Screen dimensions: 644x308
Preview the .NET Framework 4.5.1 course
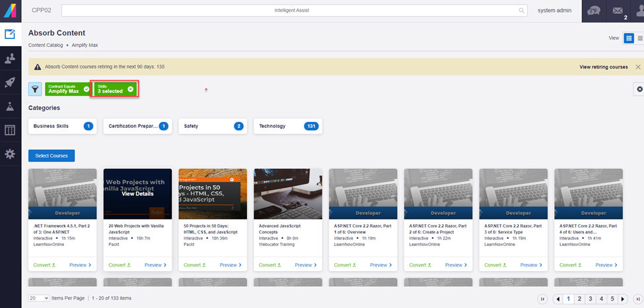tap(81, 265)
